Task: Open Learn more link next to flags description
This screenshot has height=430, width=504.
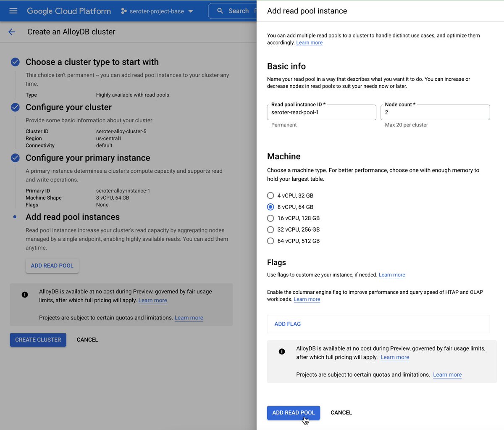Action: tap(392, 275)
